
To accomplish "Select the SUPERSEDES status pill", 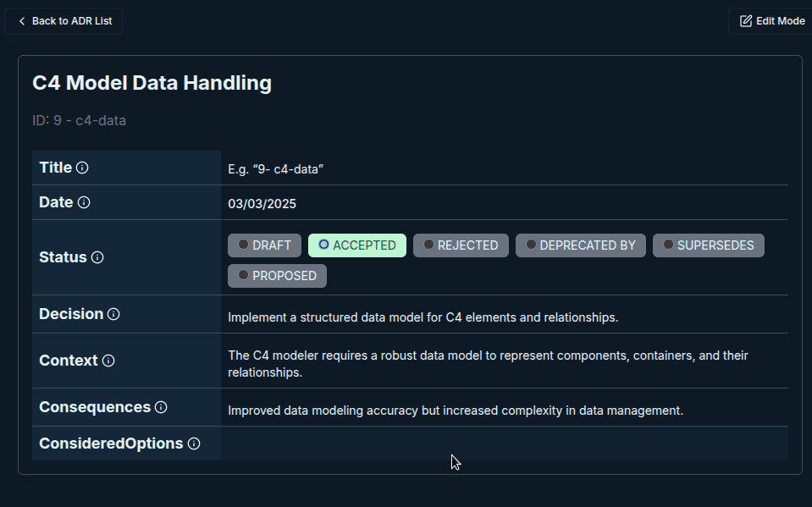I will [x=708, y=245].
